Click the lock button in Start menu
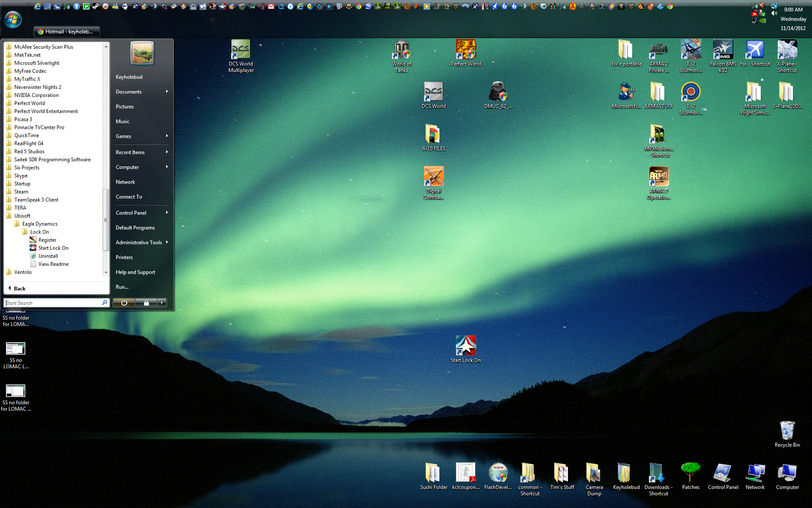 (x=146, y=303)
